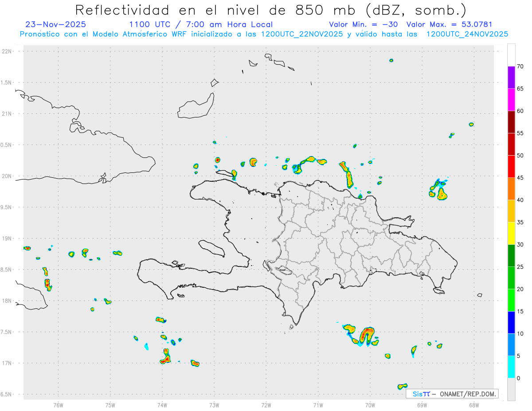Select the 'Valor Min. = -30' text

click(364, 24)
